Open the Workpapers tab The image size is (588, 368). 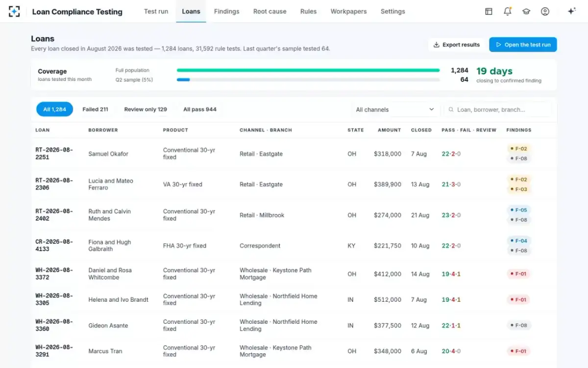348,11
